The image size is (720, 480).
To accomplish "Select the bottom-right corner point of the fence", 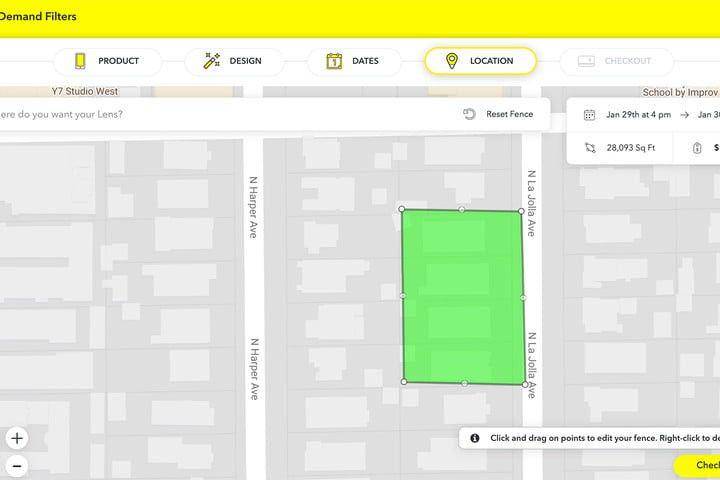I will [x=525, y=384].
